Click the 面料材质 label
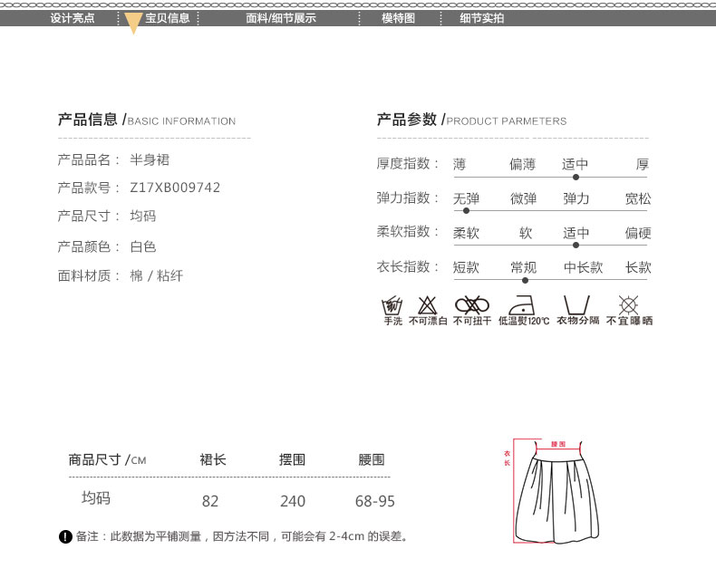The height and width of the screenshot is (588, 716). point(88,275)
